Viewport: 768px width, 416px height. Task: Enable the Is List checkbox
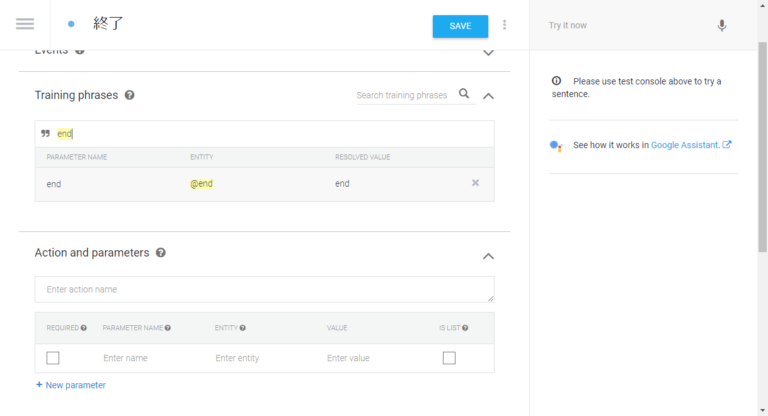point(449,358)
